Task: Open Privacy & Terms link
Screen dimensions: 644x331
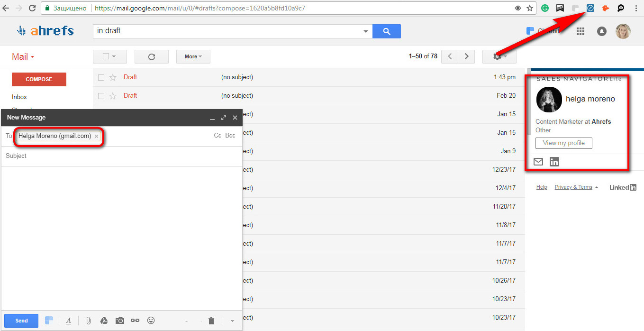Action: pos(573,187)
